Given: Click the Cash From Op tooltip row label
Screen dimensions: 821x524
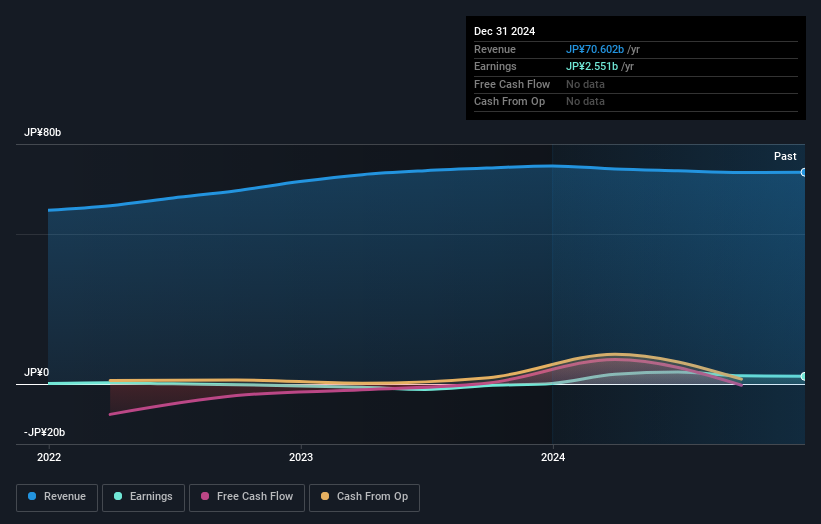Looking at the screenshot, I should click(509, 102).
